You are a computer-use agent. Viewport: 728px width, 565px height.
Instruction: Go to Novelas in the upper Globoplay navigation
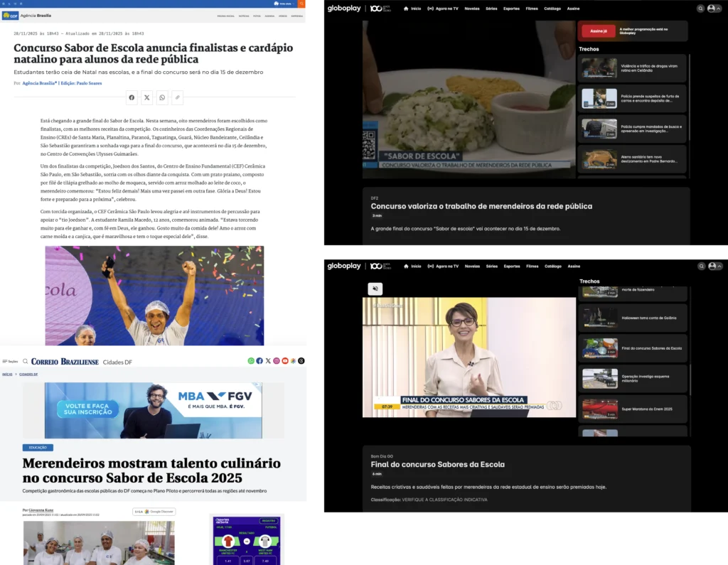pyautogui.click(x=471, y=9)
